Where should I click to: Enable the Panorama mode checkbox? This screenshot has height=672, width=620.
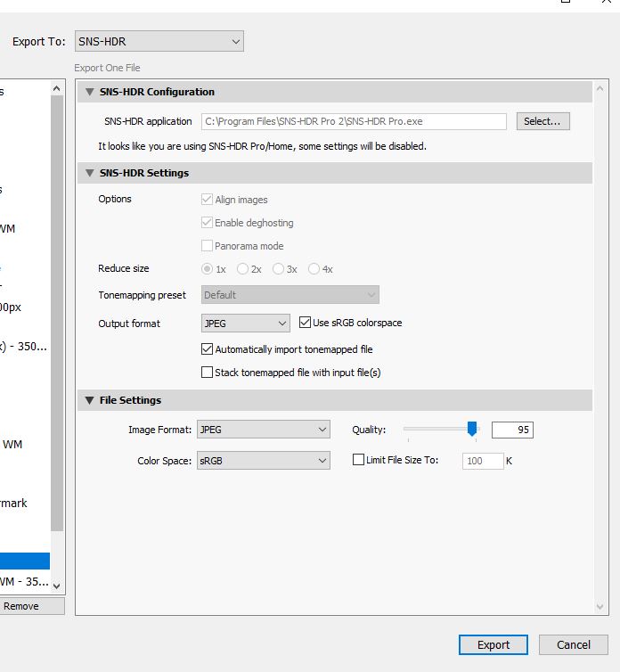[x=207, y=246]
